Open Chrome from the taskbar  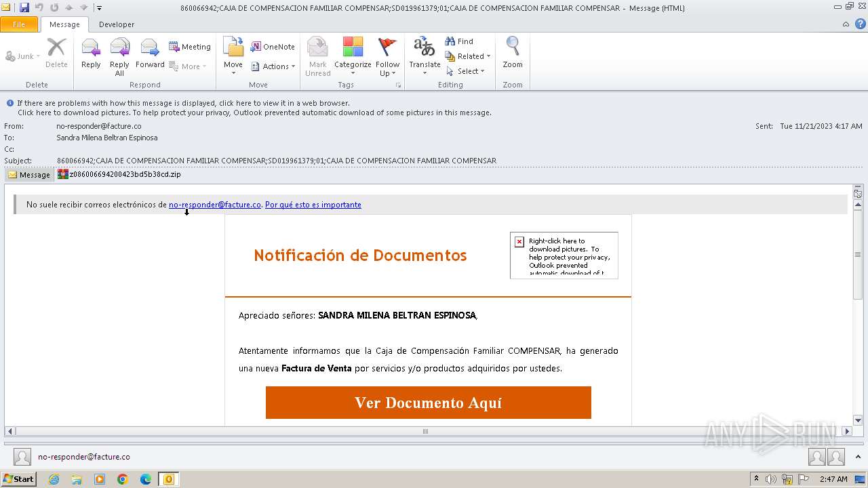(x=123, y=479)
